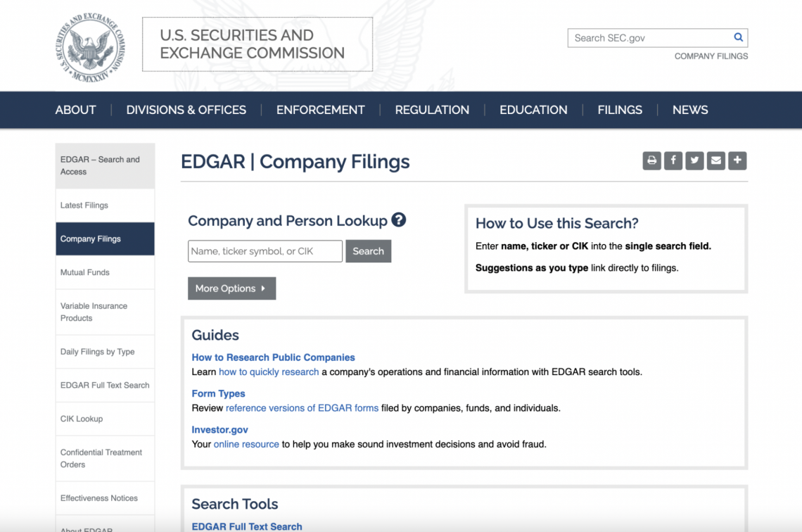The height and width of the screenshot is (532, 802).
Task: Open the Filings menu
Action: click(620, 110)
